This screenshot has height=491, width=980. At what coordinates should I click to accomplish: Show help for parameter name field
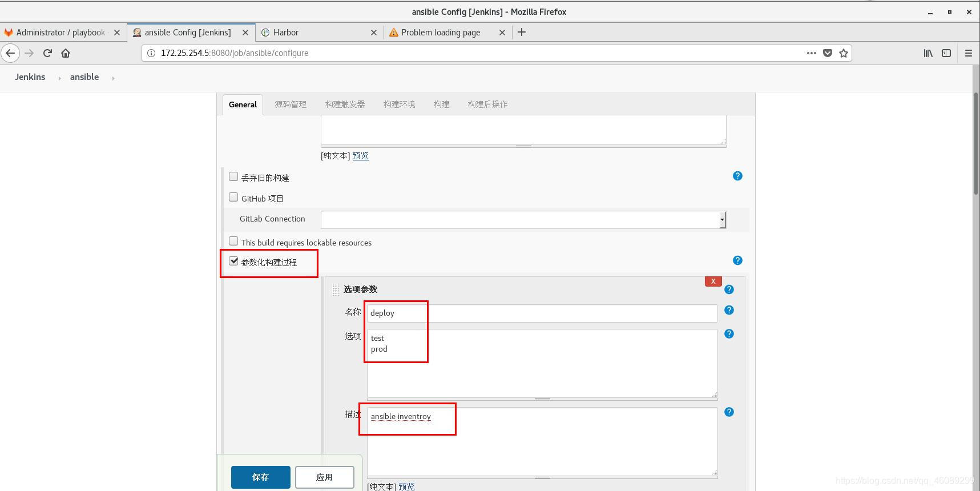(x=729, y=310)
